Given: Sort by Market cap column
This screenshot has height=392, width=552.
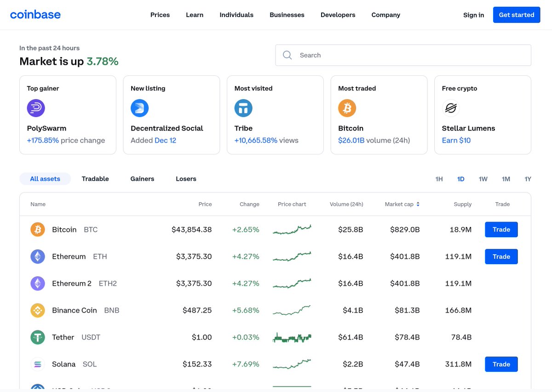Looking at the screenshot, I should tap(402, 204).
